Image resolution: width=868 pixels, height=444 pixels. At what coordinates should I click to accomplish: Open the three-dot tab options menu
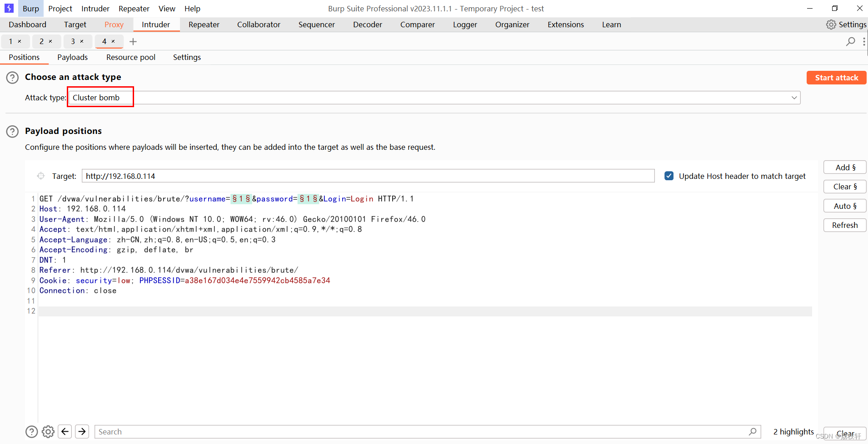(864, 41)
